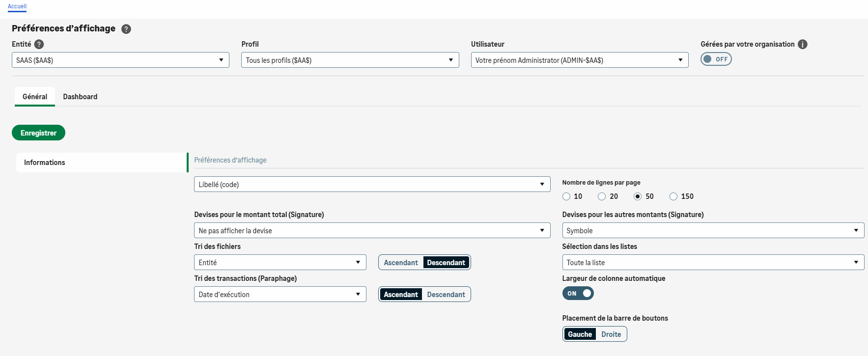Screen dimensions: 868x356
Task: Expand the Utilisateur dropdown
Action: click(579, 60)
